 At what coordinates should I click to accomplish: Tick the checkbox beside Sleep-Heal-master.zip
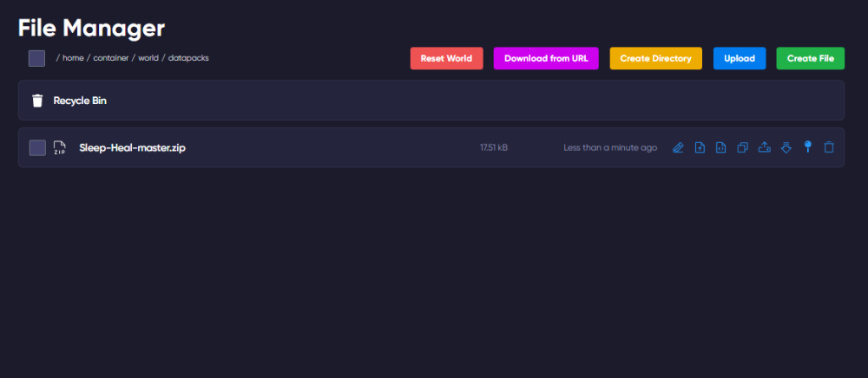[37, 147]
